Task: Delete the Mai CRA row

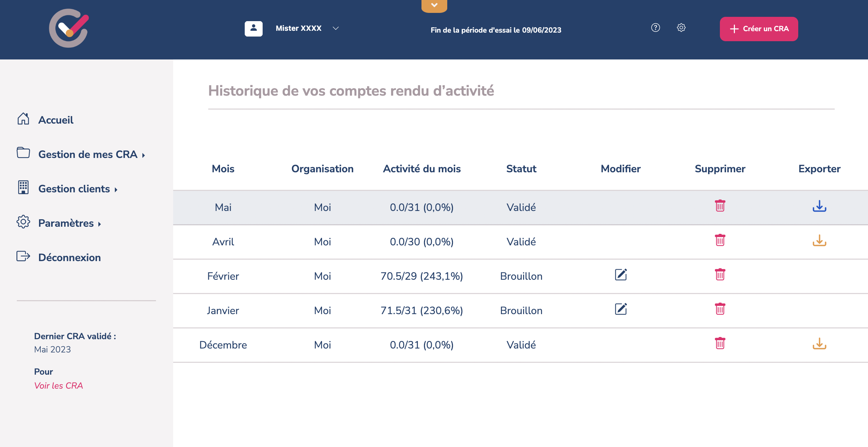Action: [720, 206]
